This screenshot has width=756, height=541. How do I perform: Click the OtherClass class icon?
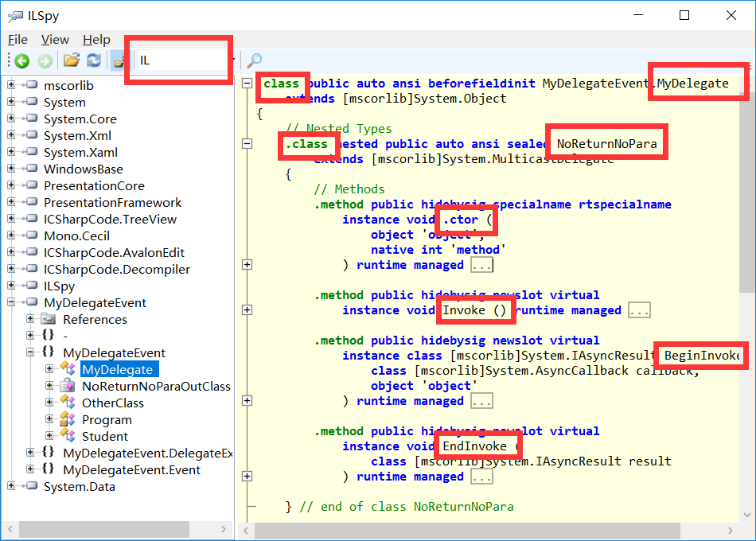click(68, 402)
